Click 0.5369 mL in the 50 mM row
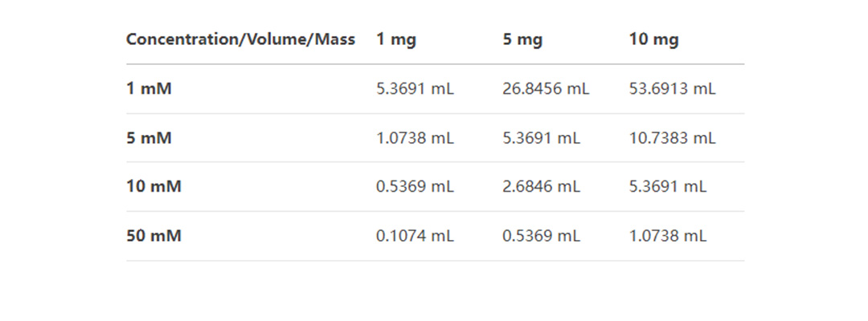The image size is (868, 321). [542, 236]
